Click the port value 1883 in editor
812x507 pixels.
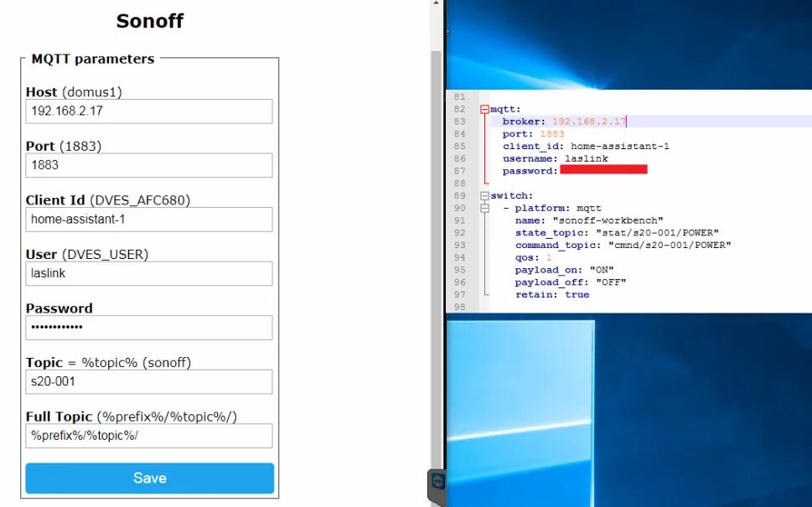(552, 133)
